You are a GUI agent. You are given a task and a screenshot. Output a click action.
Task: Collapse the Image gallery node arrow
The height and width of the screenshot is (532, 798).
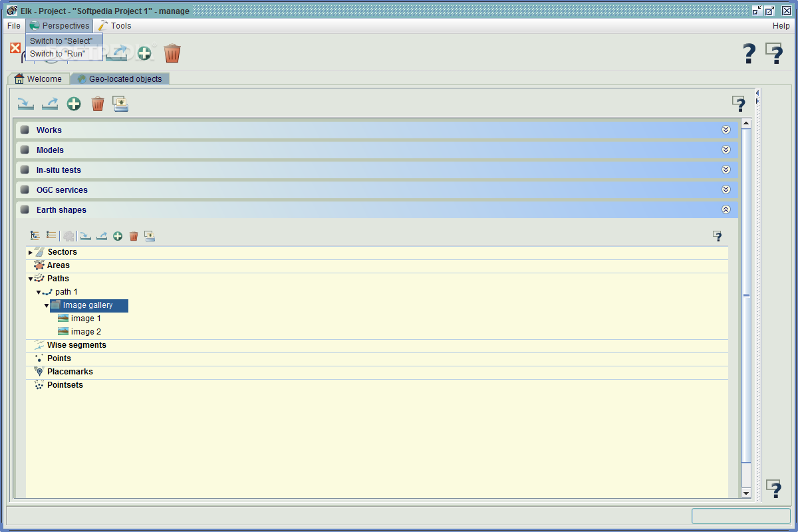coord(47,305)
